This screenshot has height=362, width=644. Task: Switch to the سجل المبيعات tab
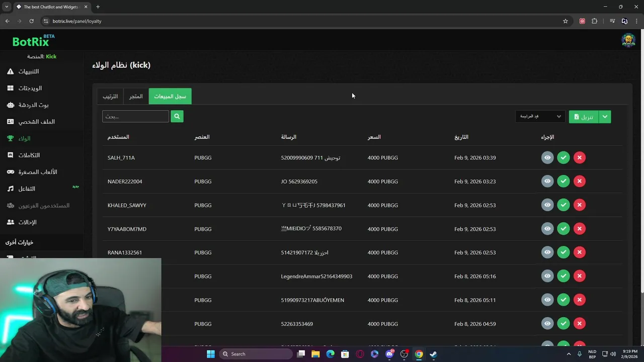tap(170, 96)
